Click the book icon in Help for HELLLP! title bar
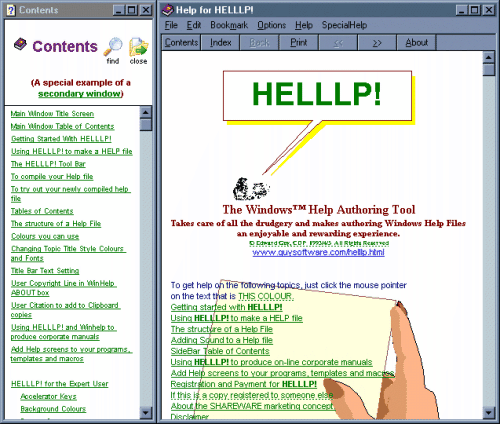The image size is (500, 424). pyautogui.click(x=168, y=10)
